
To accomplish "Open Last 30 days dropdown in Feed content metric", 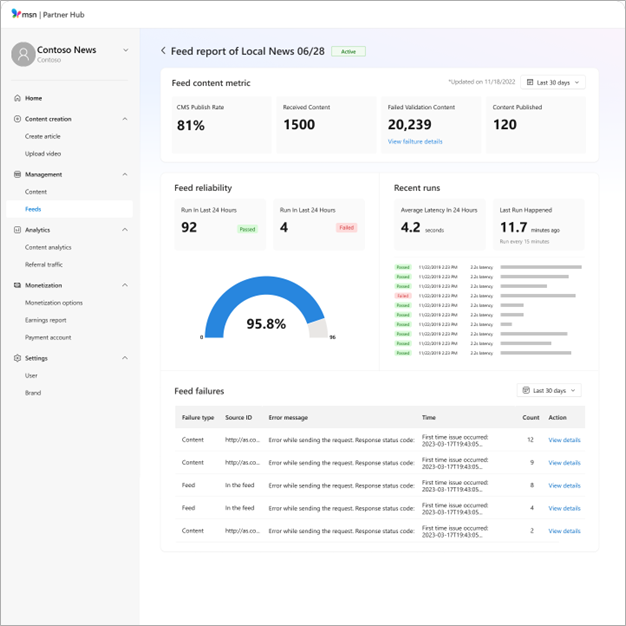I will coord(552,83).
